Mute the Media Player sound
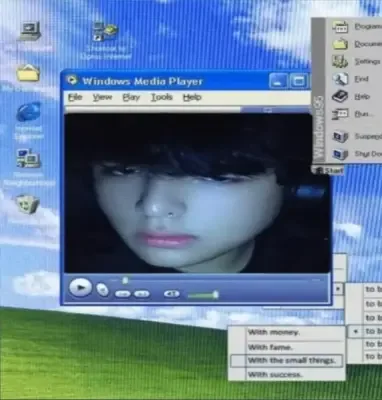 (x=172, y=294)
